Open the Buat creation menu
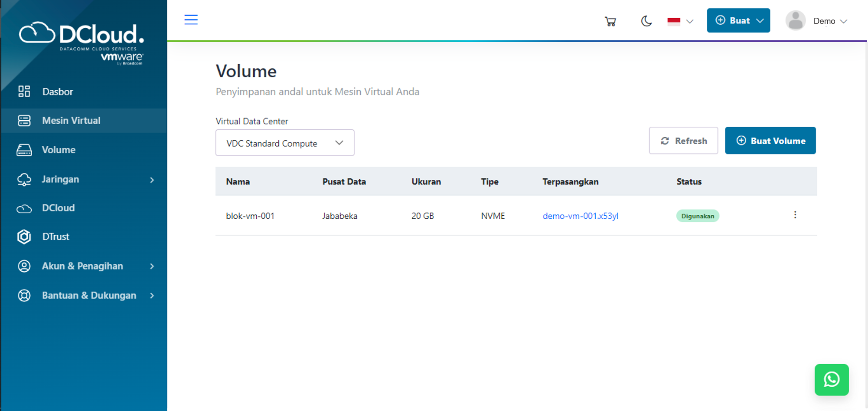The width and height of the screenshot is (868, 411). 738,20
